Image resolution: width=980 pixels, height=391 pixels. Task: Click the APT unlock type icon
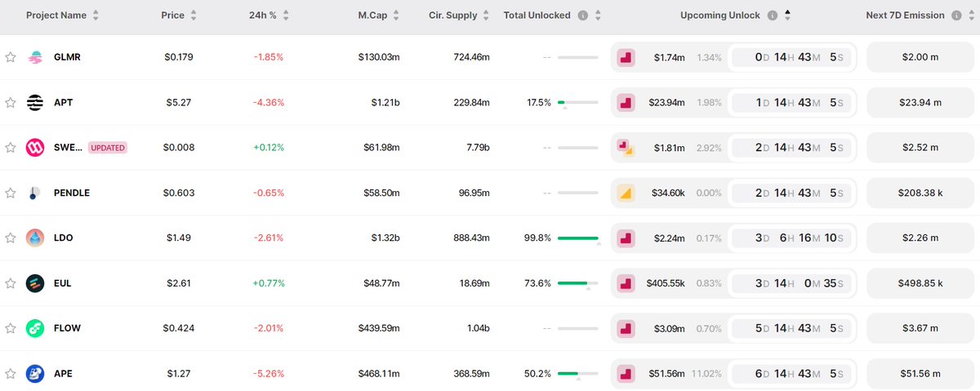click(626, 102)
